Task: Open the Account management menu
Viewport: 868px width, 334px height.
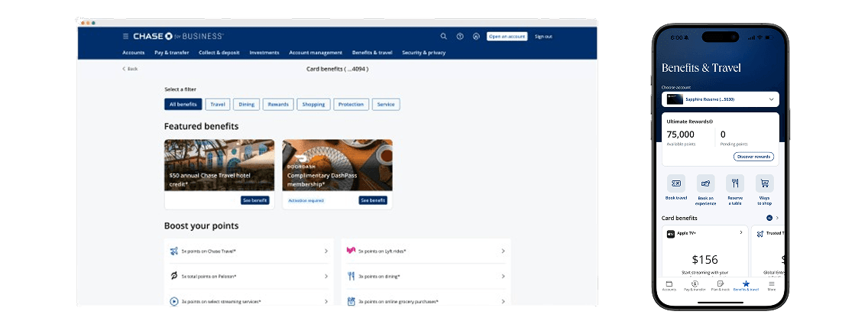Action: 316,53
